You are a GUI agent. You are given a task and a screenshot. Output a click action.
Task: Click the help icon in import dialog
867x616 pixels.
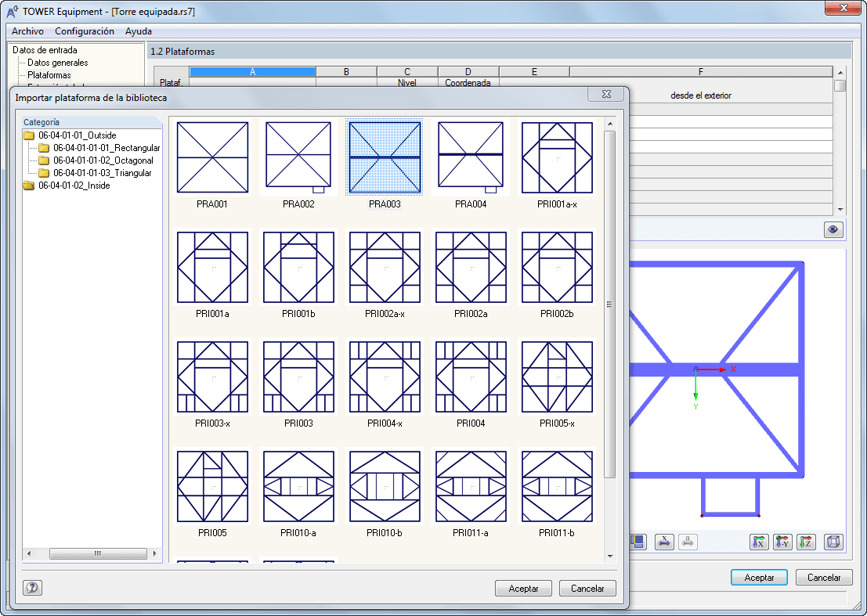pos(32,587)
